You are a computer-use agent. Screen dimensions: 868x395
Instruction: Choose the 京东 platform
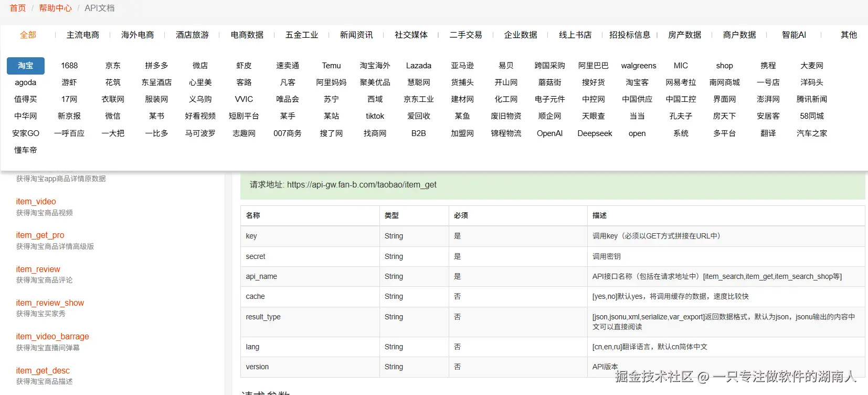113,66
